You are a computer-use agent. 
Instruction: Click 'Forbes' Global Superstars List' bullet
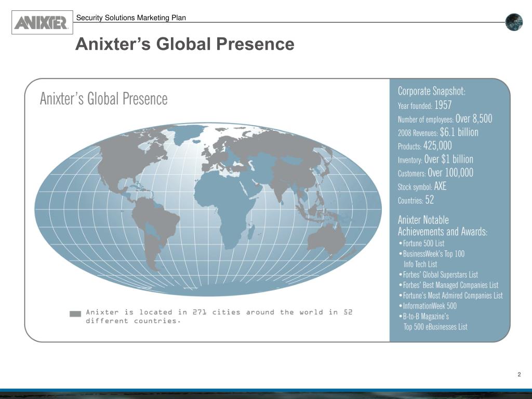(438, 274)
